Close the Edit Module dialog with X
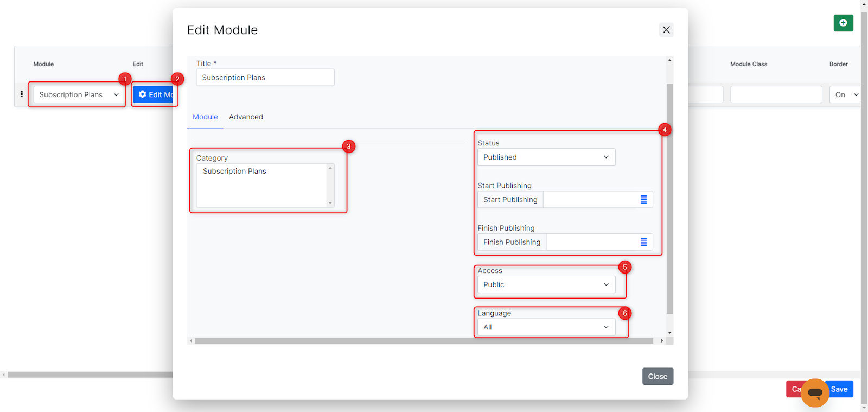This screenshot has height=412, width=868. click(x=666, y=30)
